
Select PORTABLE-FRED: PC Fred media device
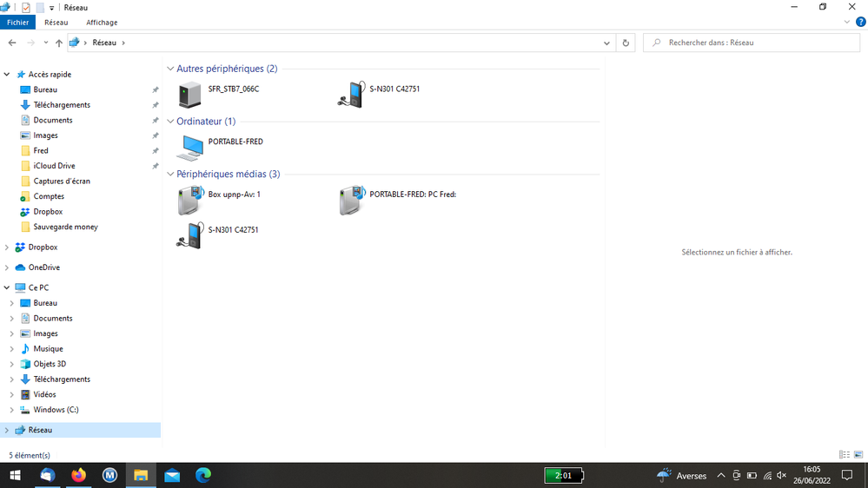point(351,201)
